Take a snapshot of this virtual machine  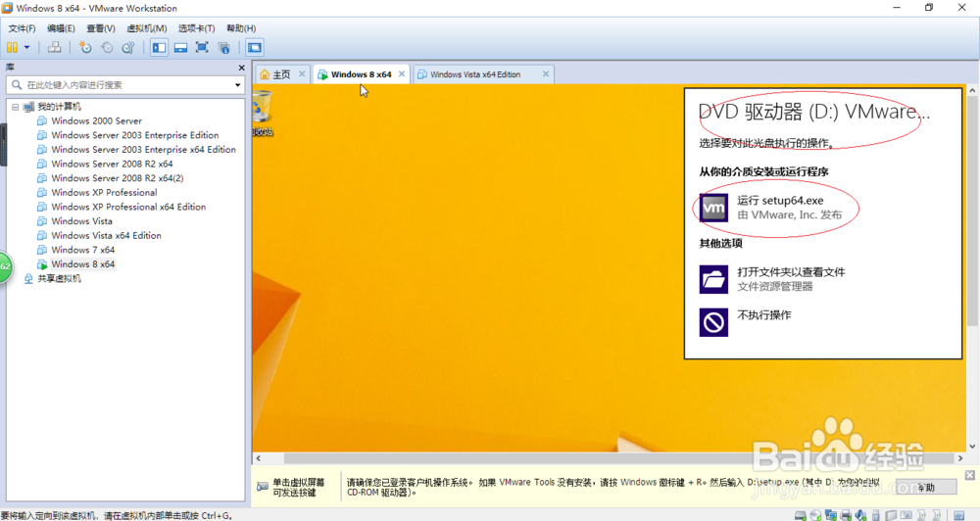85,47
